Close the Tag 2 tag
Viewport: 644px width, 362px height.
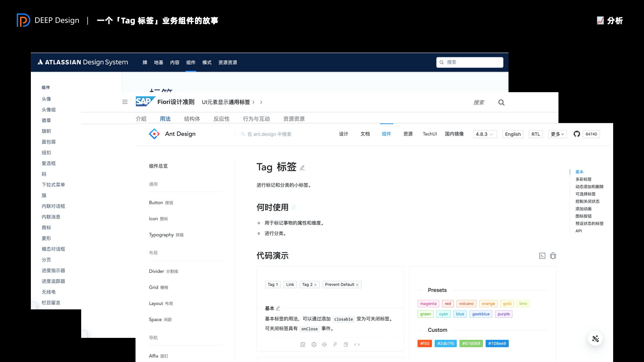click(315, 285)
